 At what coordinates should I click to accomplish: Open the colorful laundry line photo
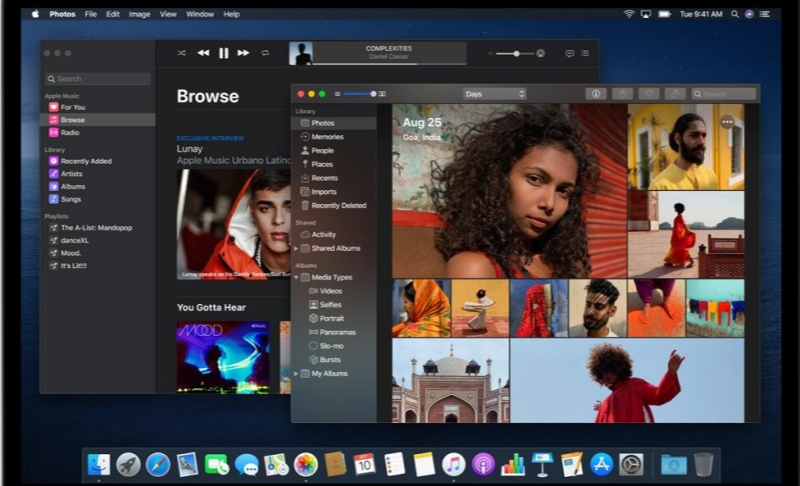715,308
